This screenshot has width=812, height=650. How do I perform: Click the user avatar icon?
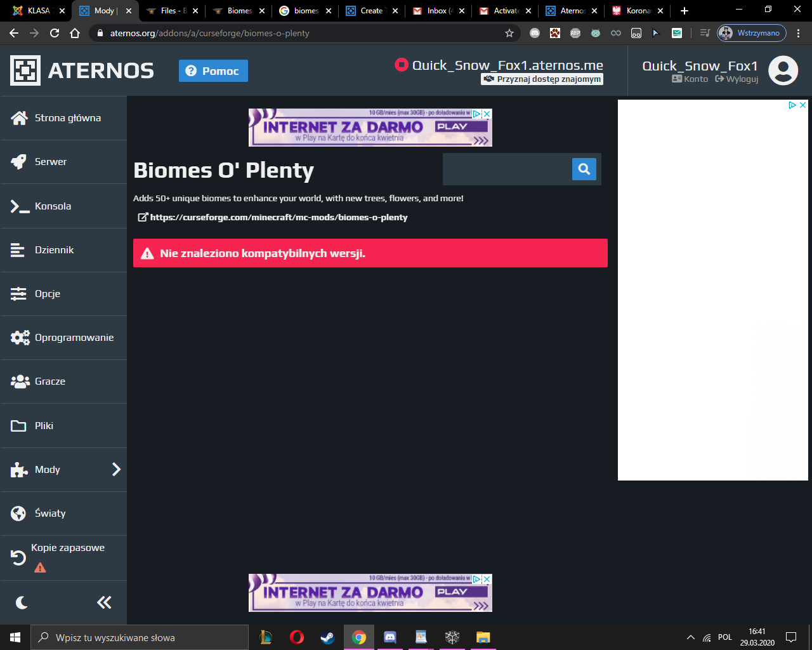click(x=783, y=70)
